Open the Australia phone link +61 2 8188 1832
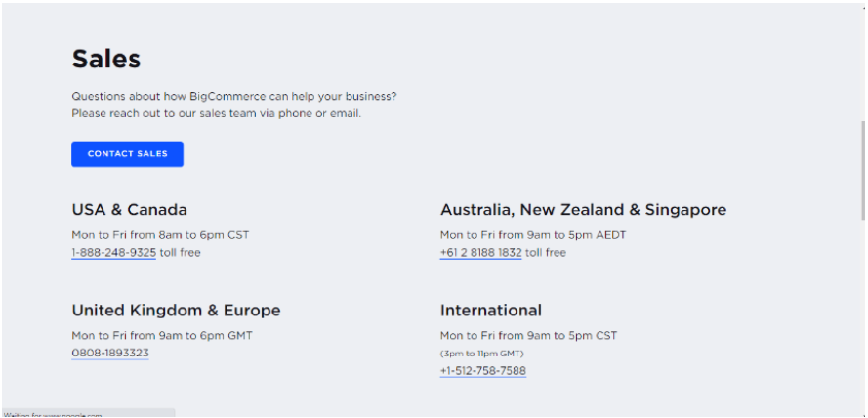 (x=480, y=253)
